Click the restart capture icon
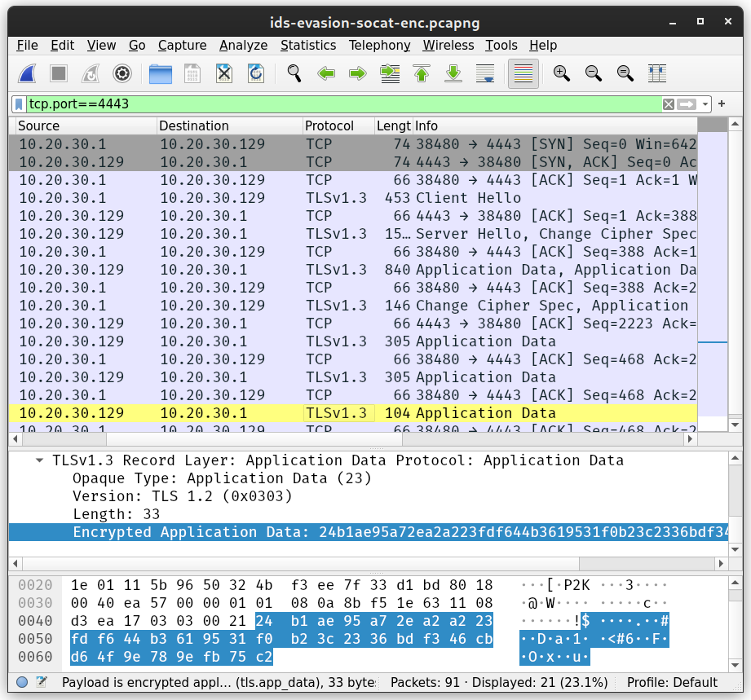 [91, 73]
